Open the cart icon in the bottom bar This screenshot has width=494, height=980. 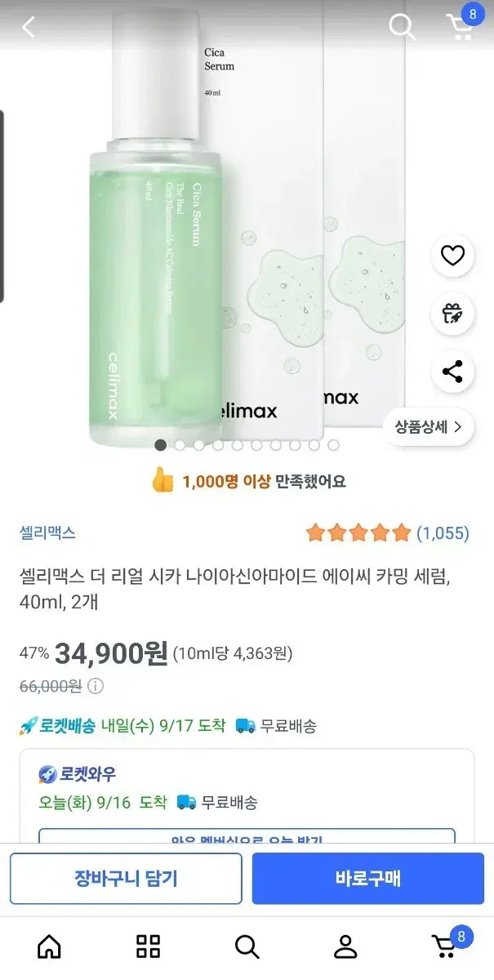[444, 946]
